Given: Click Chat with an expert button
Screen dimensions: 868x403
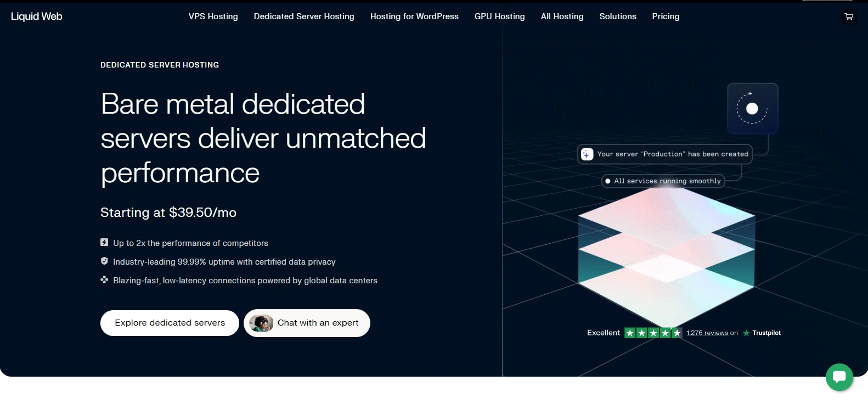Looking at the screenshot, I should click(307, 323).
